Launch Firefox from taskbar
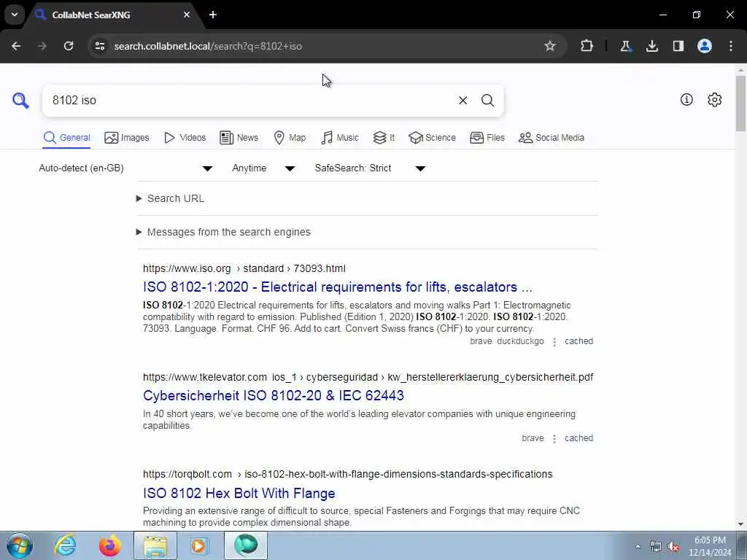This screenshot has height=560, width=747. coord(110,545)
